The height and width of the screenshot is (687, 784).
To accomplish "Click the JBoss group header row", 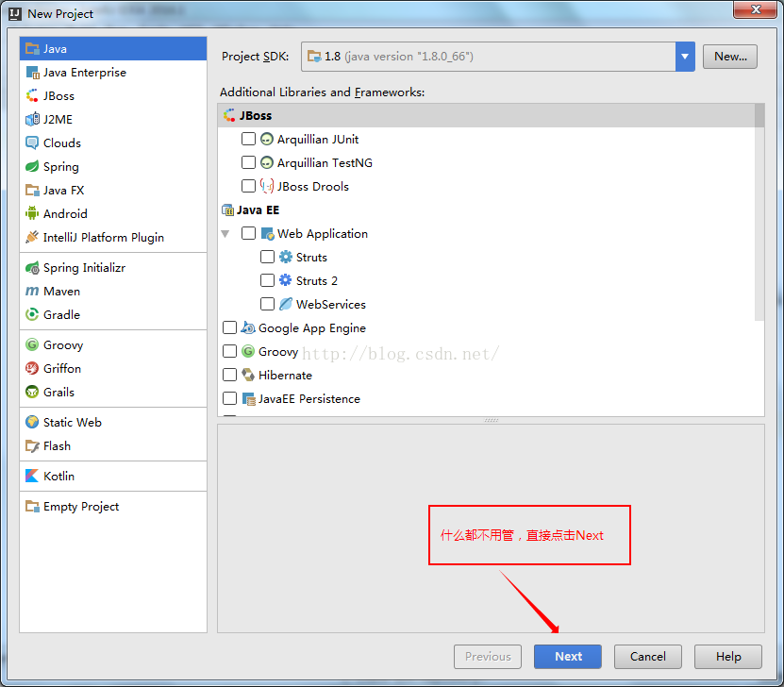I will pos(487,115).
